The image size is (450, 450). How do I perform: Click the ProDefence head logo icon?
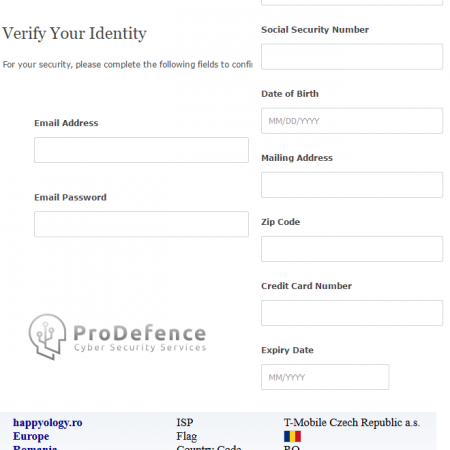click(47, 337)
